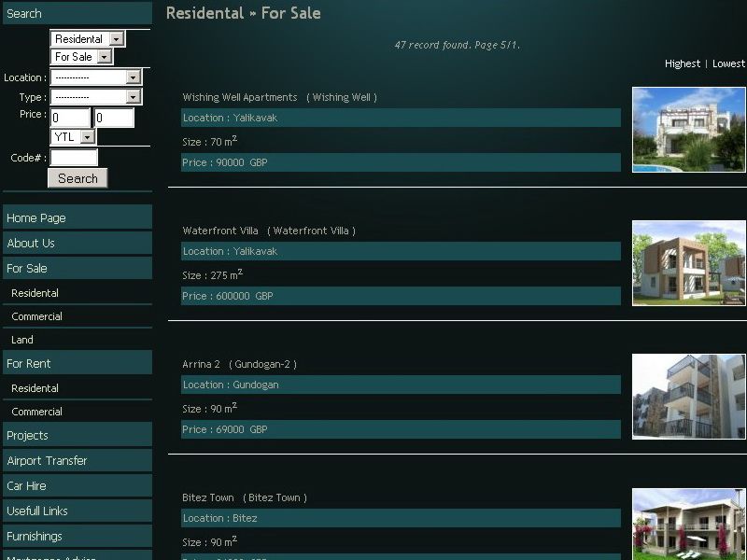Open the Car Hire page

tap(78, 485)
